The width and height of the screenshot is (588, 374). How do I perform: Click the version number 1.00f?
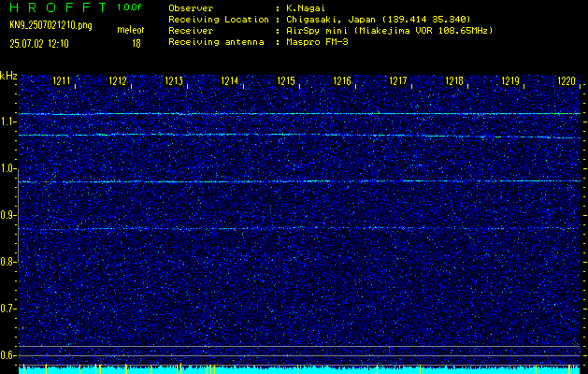[129, 7]
